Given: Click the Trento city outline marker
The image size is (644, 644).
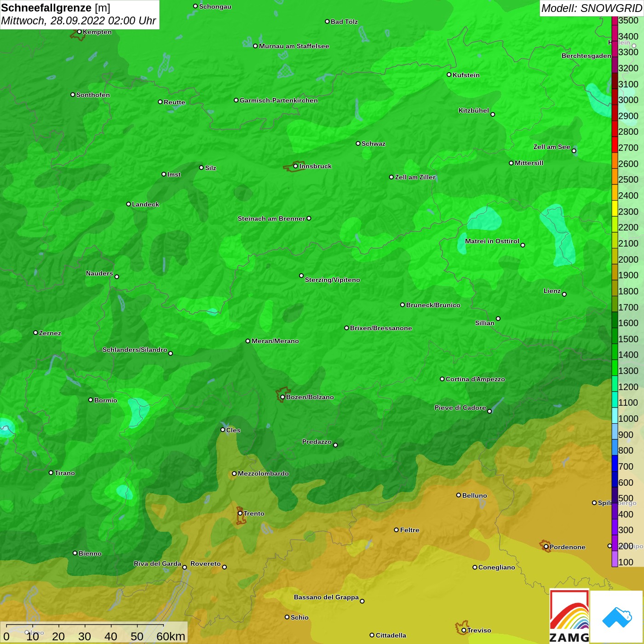Looking at the screenshot, I should click(x=241, y=516).
